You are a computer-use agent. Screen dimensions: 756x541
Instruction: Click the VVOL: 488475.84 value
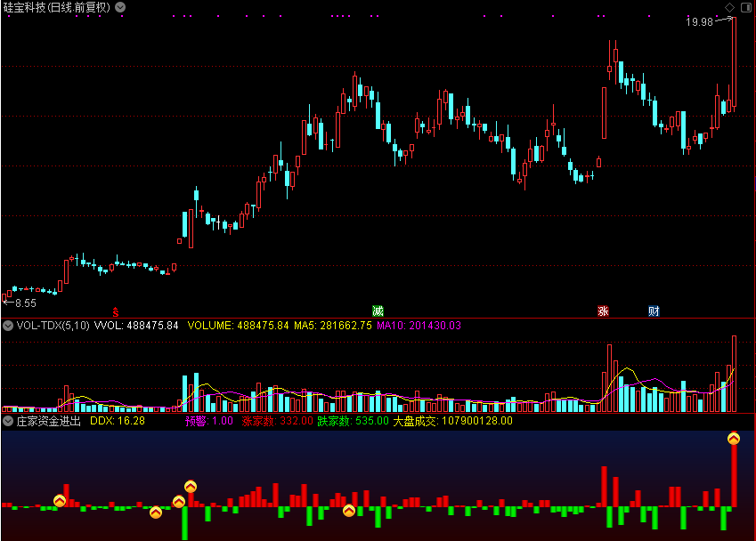click(136, 326)
